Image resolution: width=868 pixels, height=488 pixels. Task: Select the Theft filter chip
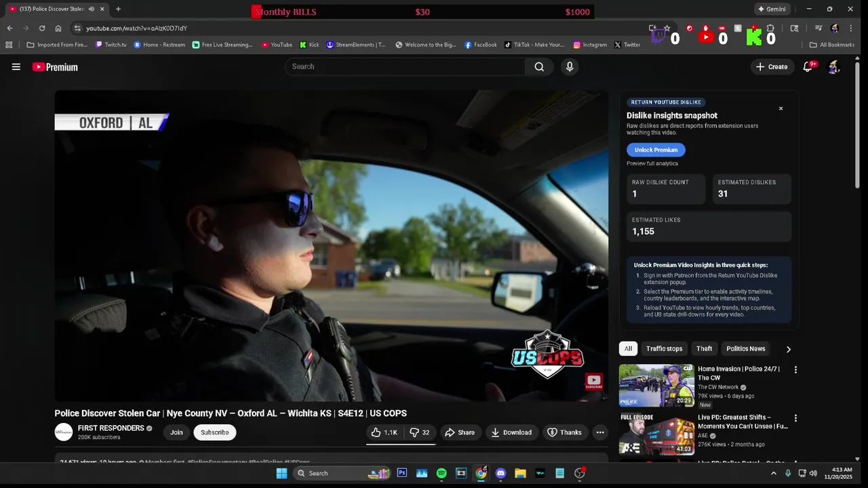pyautogui.click(x=704, y=349)
